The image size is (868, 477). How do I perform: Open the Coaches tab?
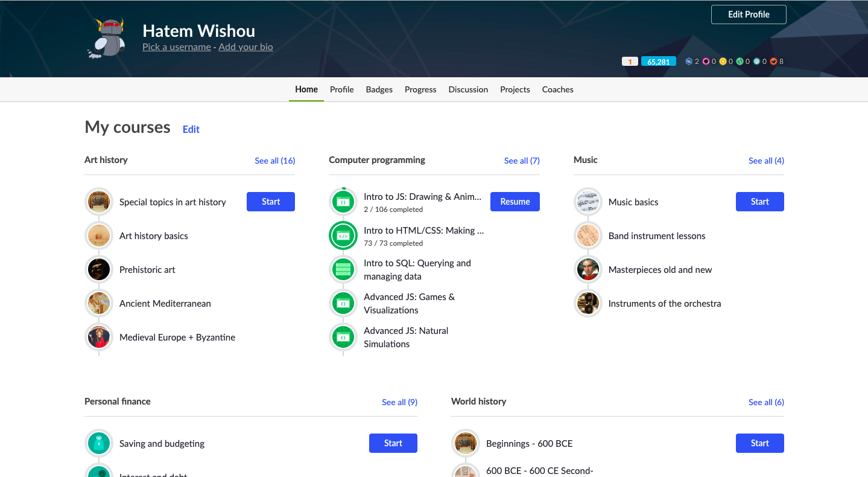pos(558,89)
